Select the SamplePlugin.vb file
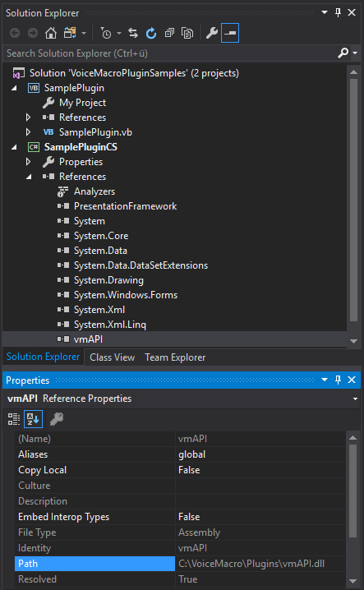This screenshot has height=590, width=364. 95,132
